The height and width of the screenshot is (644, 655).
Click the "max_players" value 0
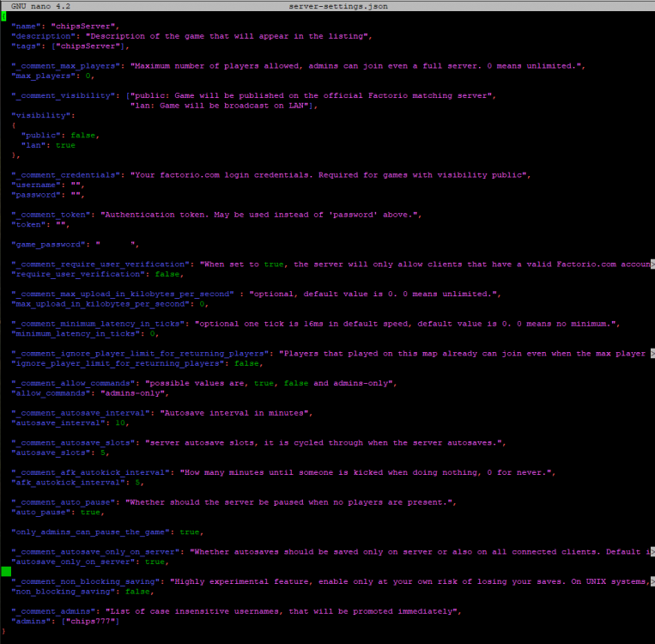pos(88,76)
